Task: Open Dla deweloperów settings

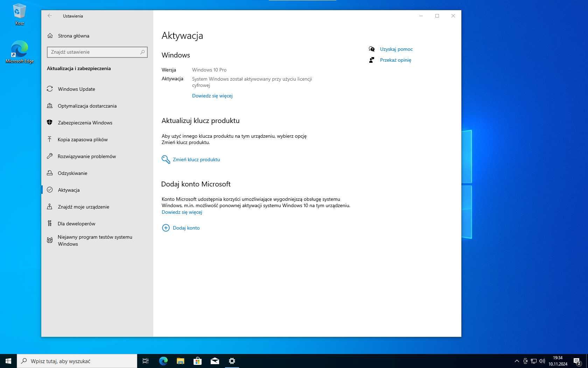Action: [97, 224]
